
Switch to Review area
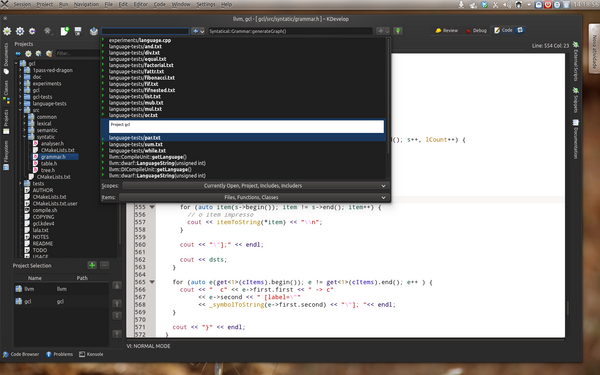pyautogui.click(x=447, y=31)
